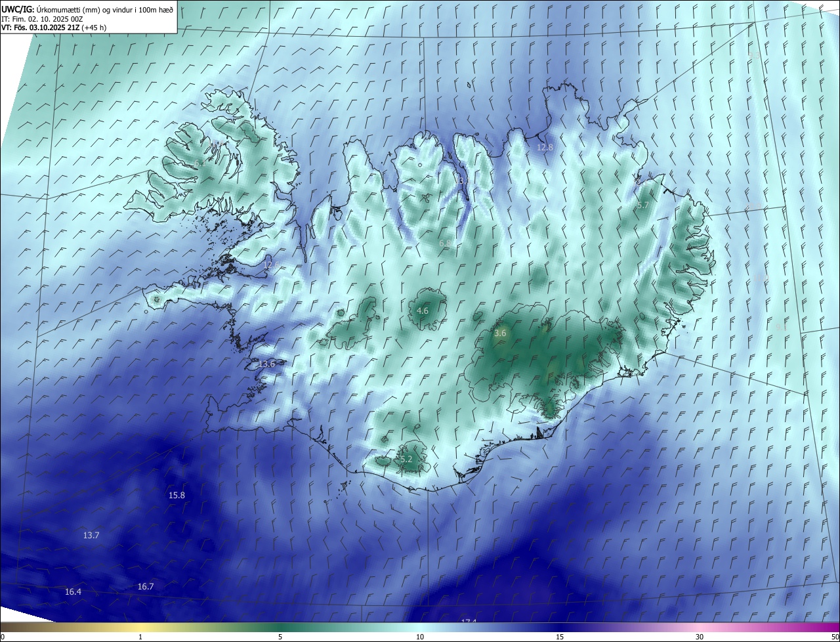Viewport: 840px width, 642px height.
Task: Click the 6.8 value in north-central Iceland
Action: pyautogui.click(x=445, y=244)
